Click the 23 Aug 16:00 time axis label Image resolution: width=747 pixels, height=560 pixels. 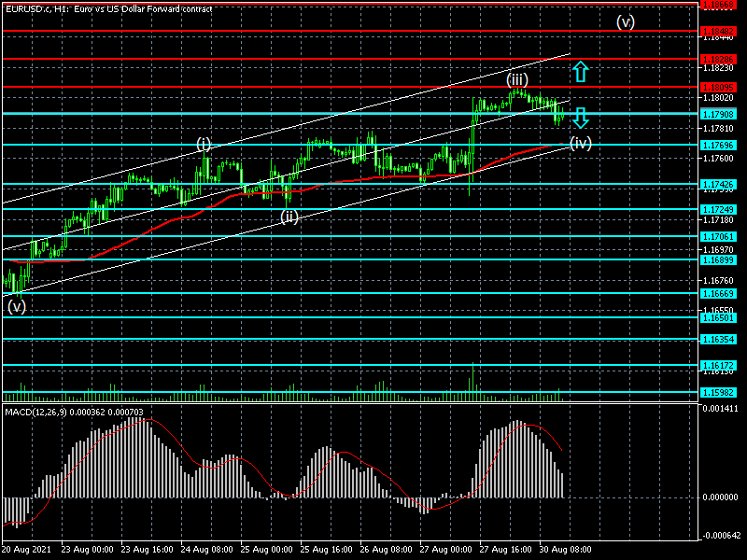click(148, 550)
